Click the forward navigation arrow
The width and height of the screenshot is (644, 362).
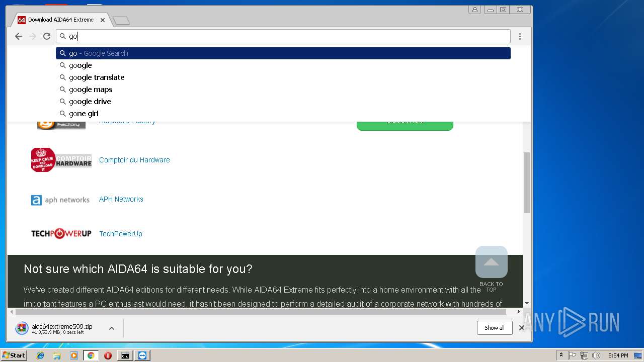point(33,36)
